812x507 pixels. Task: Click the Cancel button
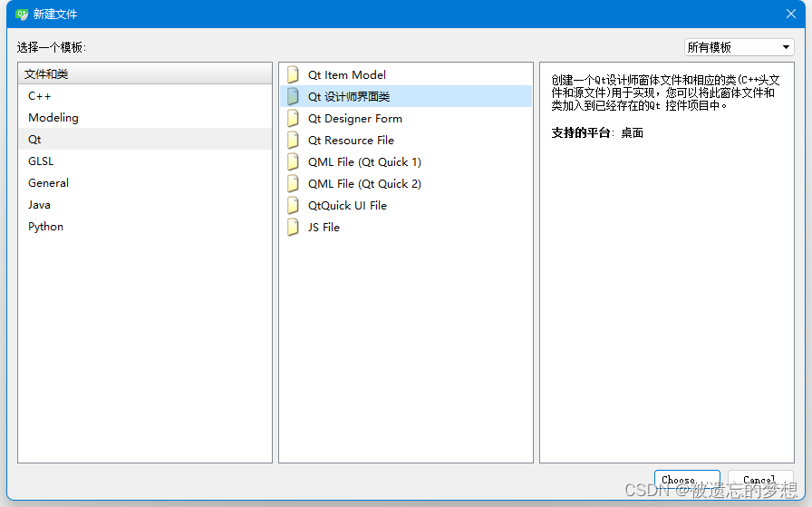coord(759,480)
